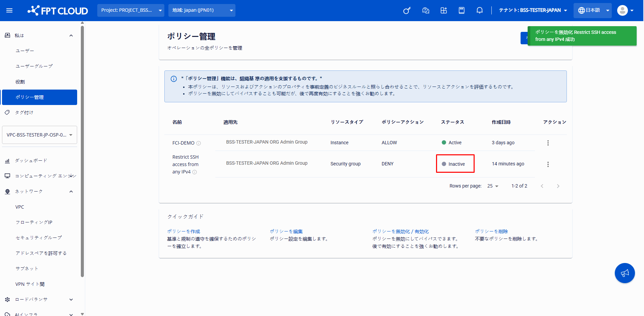The image size is (644, 316).
Task: Open the 地域 Japan (JPN01) region dropdown
Action: point(202,10)
